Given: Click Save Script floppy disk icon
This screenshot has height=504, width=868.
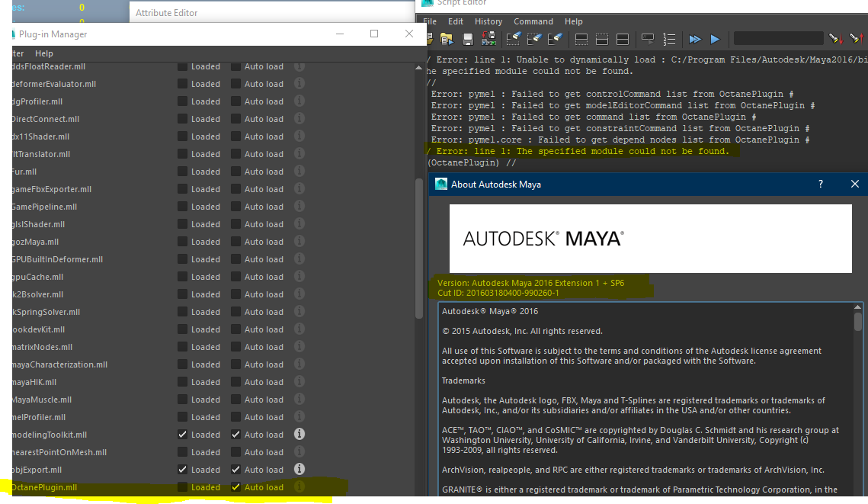Looking at the screenshot, I should coord(468,39).
